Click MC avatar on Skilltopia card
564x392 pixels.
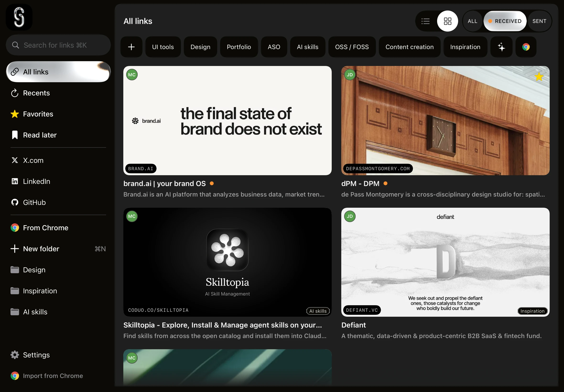[132, 216]
